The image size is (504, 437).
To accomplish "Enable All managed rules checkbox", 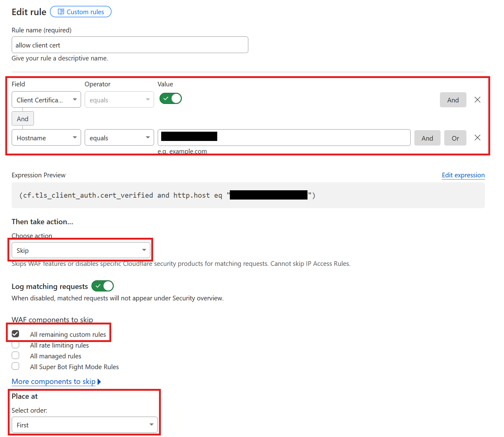I will [x=15, y=356].
